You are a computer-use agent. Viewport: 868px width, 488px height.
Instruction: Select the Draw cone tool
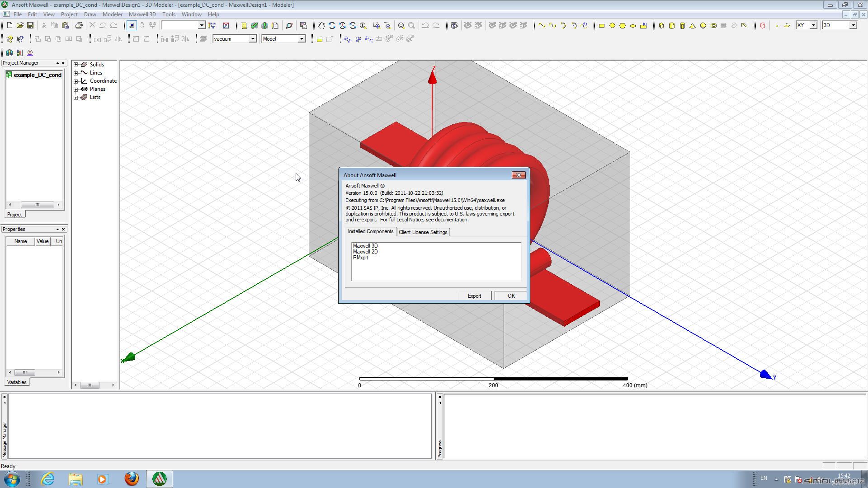(x=693, y=25)
